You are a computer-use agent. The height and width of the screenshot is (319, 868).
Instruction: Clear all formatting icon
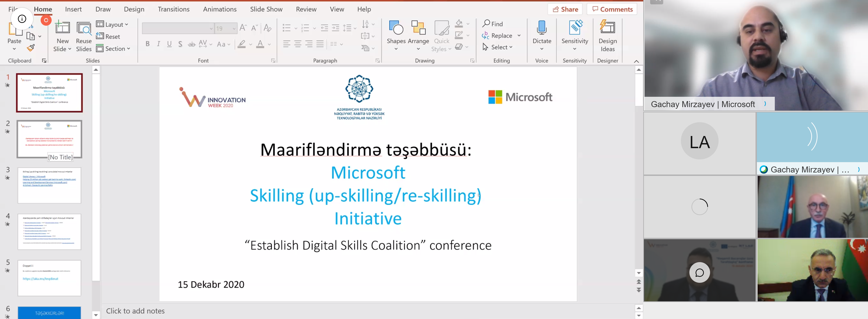click(267, 28)
